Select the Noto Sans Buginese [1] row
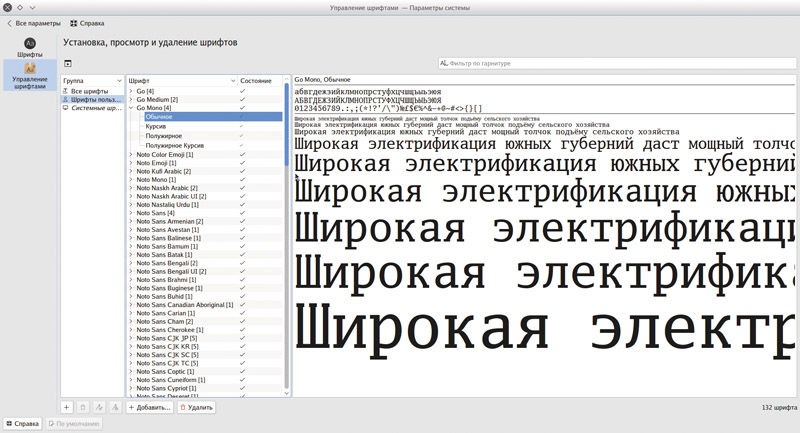Screen dimensions: 800x433 [205, 288]
